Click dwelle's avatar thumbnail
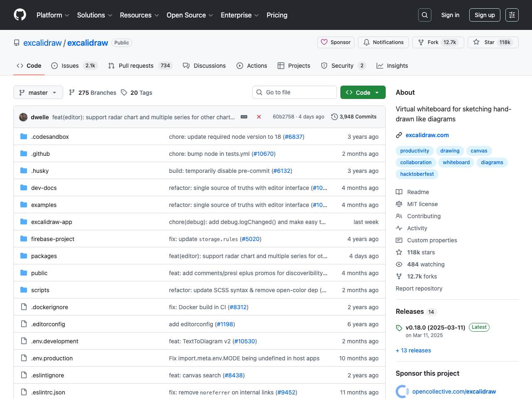The height and width of the screenshot is (399, 532). [x=23, y=117]
